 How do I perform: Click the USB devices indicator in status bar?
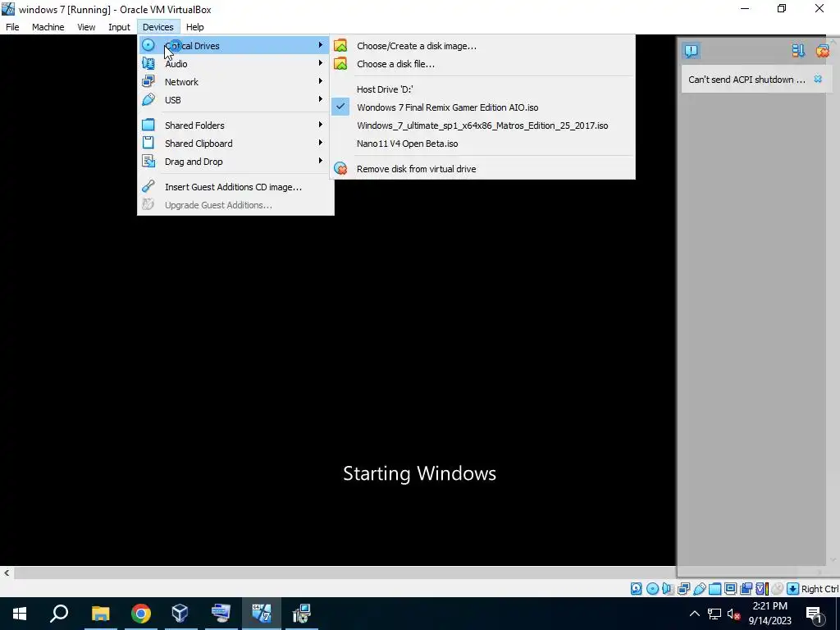699,589
